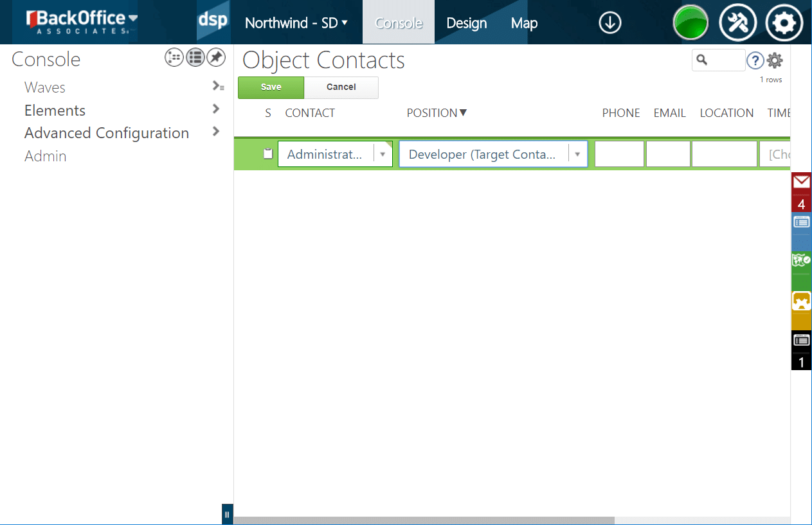The width and height of the screenshot is (812, 525).
Task: Open the settings gear in the header
Action: pyautogui.click(x=784, y=23)
